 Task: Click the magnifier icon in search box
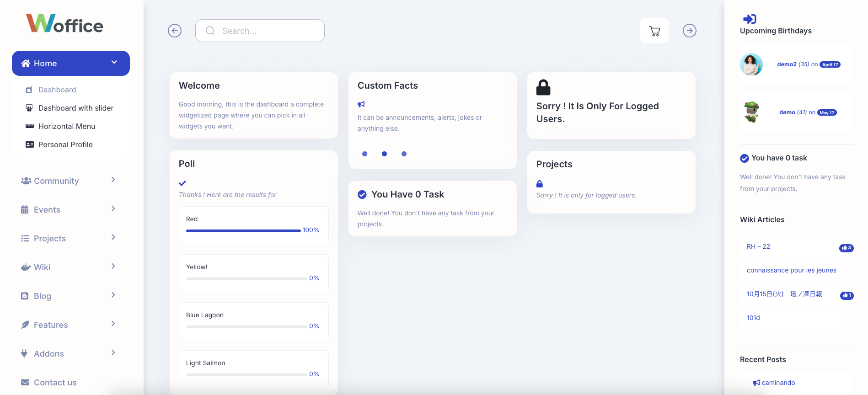210,31
